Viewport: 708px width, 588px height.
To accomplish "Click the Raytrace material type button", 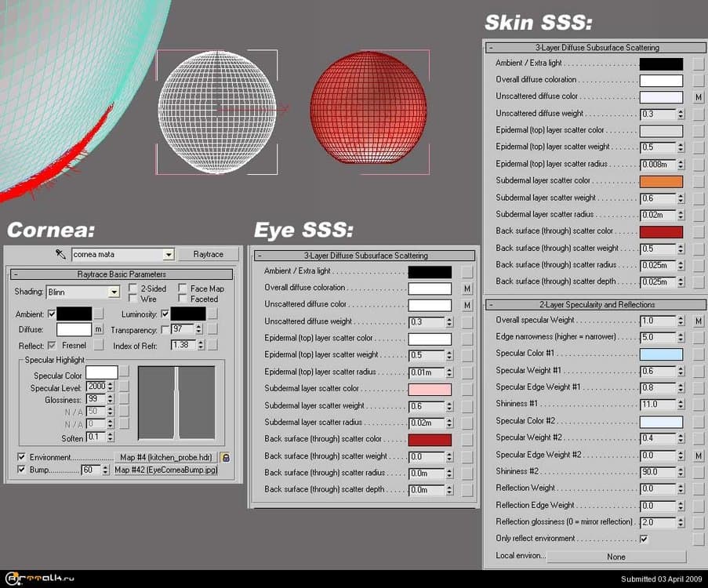I will pyautogui.click(x=209, y=254).
